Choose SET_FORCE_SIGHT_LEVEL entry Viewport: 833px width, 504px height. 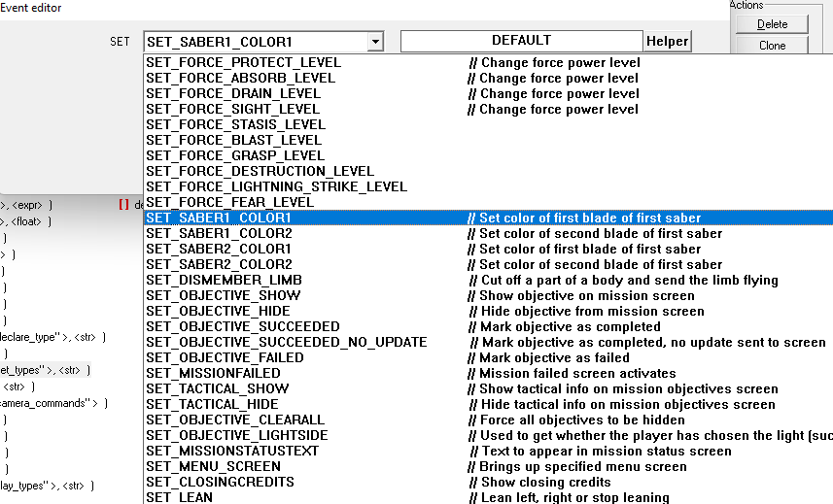(x=488, y=110)
